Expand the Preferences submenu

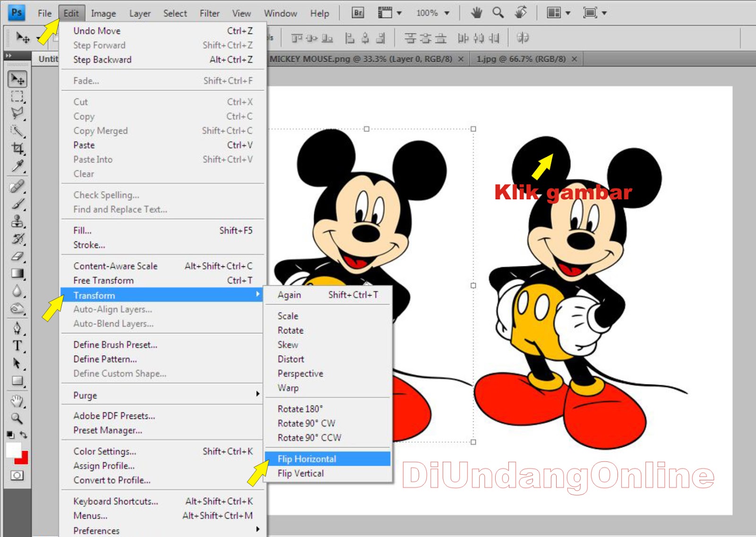point(162,530)
